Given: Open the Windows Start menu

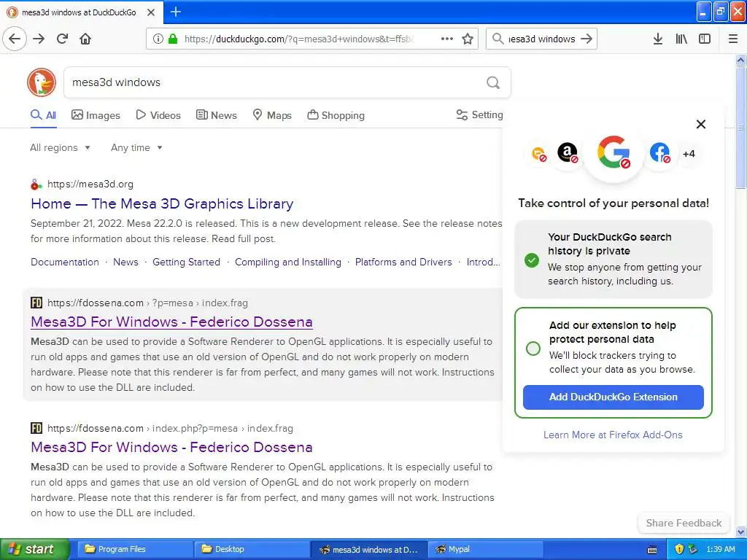Looking at the screenshot, I should tap(34, 549).
